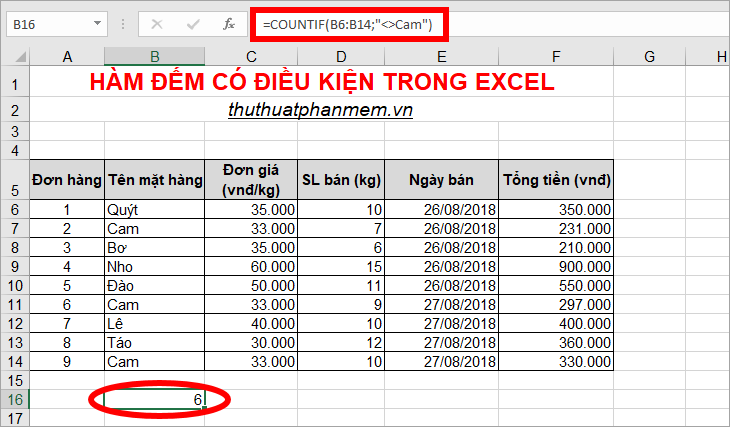Select row 1 header
The width and height of the screenshot is (730, 427).
click(x=15, y=81)
